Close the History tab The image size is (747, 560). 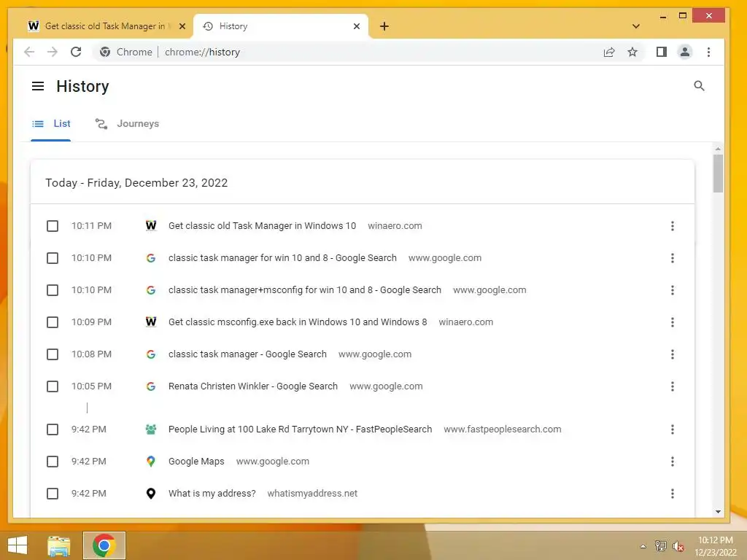tap(356, 26)
